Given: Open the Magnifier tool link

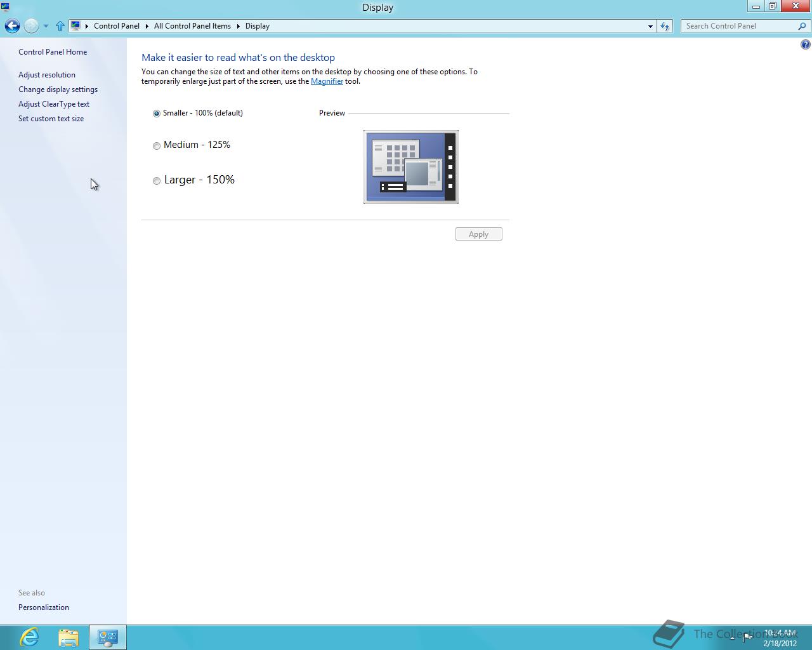Looking at the screenshot, I should (x=327, y=81).
